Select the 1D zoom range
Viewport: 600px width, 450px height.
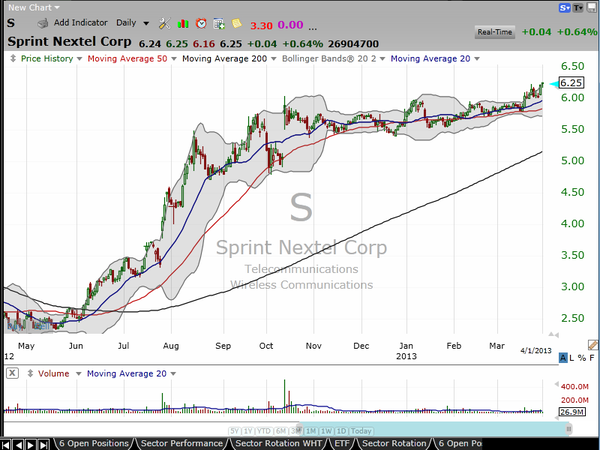341,431
